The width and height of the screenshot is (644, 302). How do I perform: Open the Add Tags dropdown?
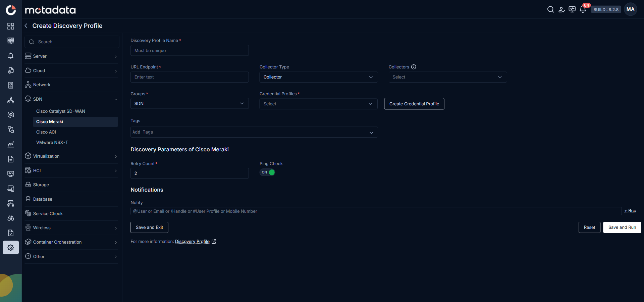254,132
